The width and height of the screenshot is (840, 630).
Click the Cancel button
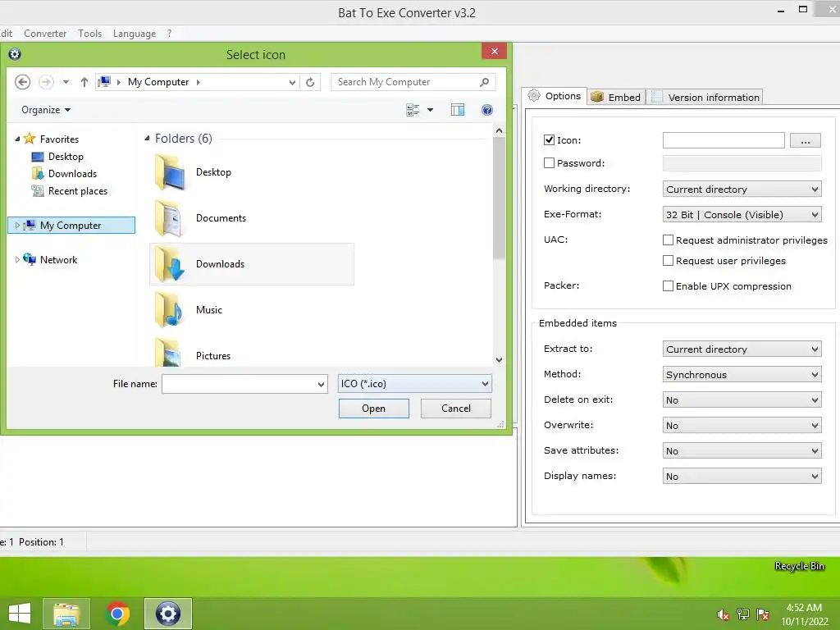click(456, 409)
